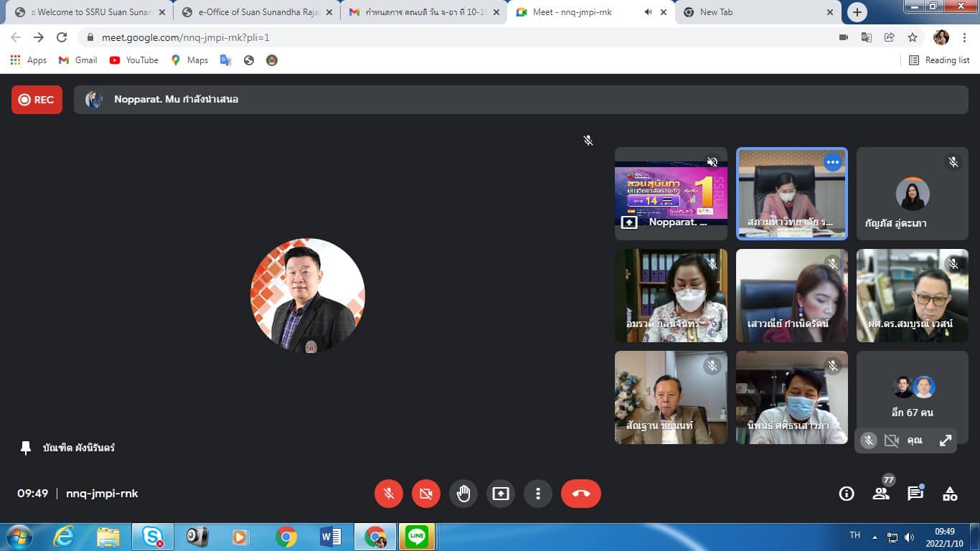Image resolution: width=980 pixels, height=551 pixels.
Task: Open meeting details info icon
Action: tap(847, 494)
